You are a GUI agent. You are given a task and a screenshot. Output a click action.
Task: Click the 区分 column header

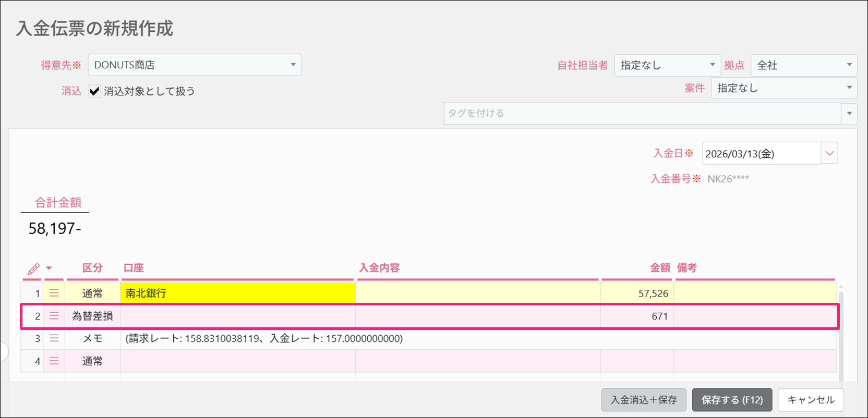pyautogui.click(x=92, y=268)
